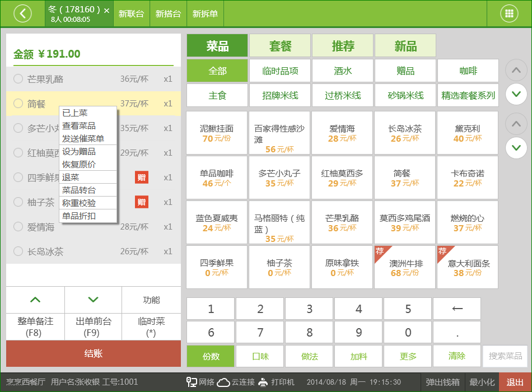The height and width of the screenshot is (392, 532).
Task: Filter dishes by 招牌米线 category
Action: pyautogui.click(x=280, y=95)
